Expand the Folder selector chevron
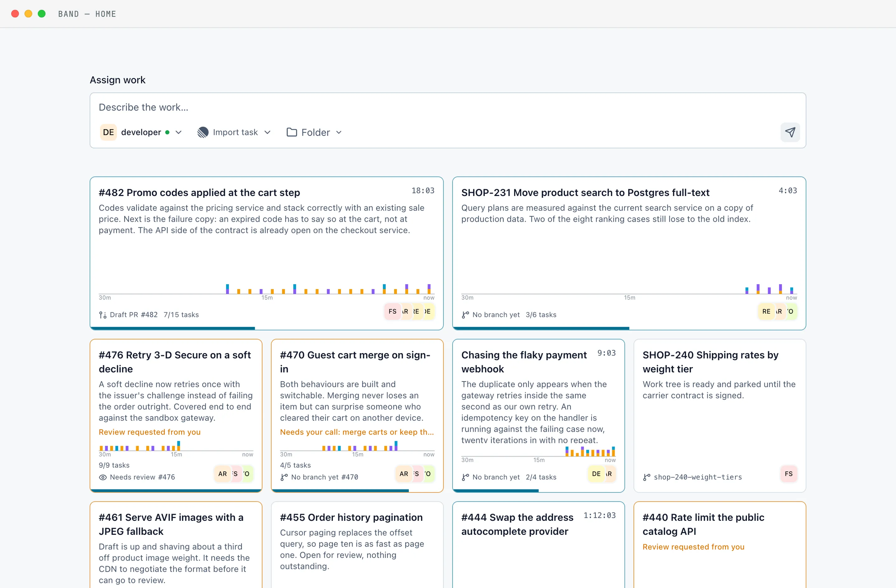896x588 pixels. pyautogui.click(x=339, y=132)
